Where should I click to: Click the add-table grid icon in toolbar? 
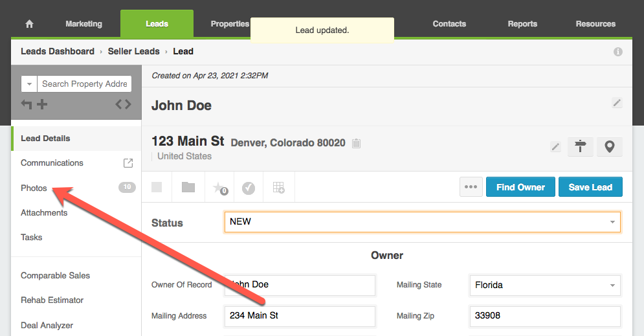[278, 188]
